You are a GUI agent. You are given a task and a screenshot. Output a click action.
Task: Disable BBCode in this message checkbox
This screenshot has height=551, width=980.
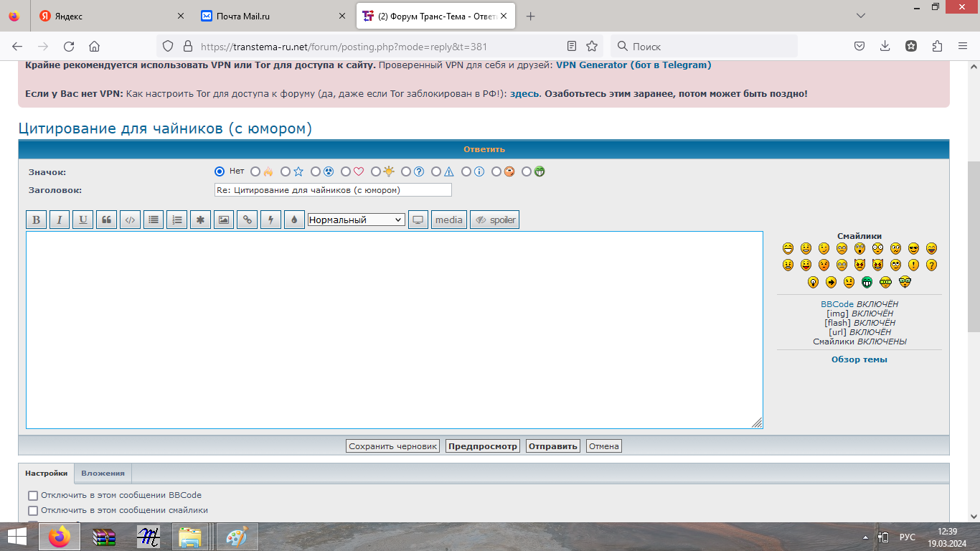point(33,496)
